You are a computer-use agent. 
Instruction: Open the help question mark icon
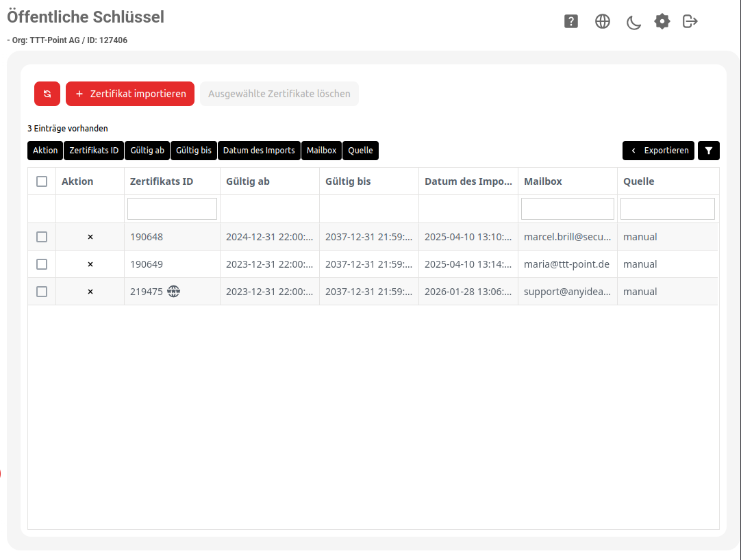571,21
